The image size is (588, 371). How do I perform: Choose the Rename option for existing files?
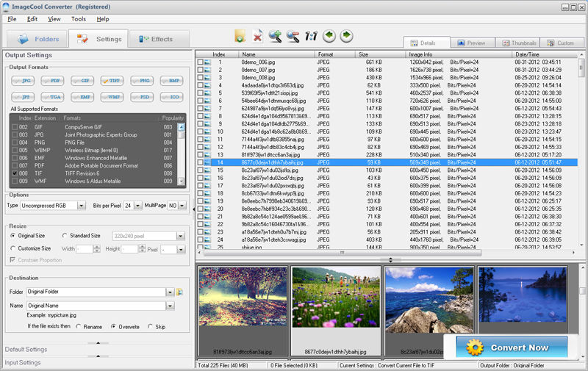pos(79,326)
